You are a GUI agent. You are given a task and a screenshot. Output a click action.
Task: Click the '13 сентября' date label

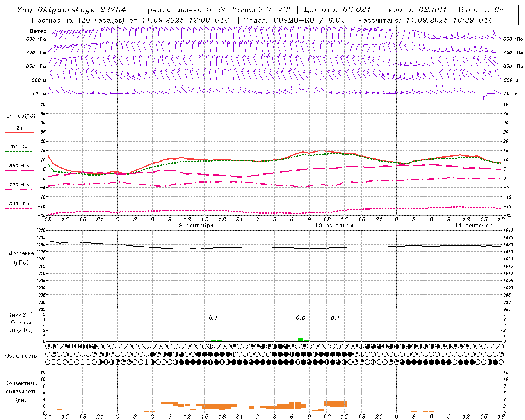(x=334, y=226)
